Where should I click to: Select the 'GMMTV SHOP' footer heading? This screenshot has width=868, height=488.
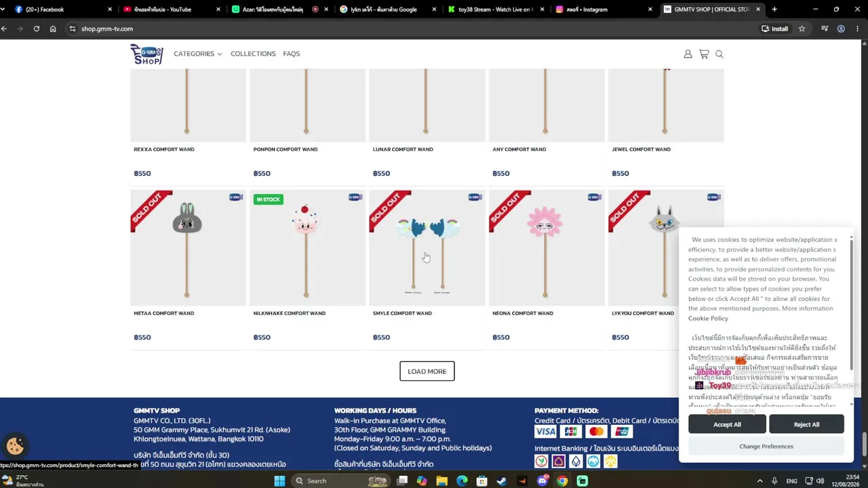[157, 411]
